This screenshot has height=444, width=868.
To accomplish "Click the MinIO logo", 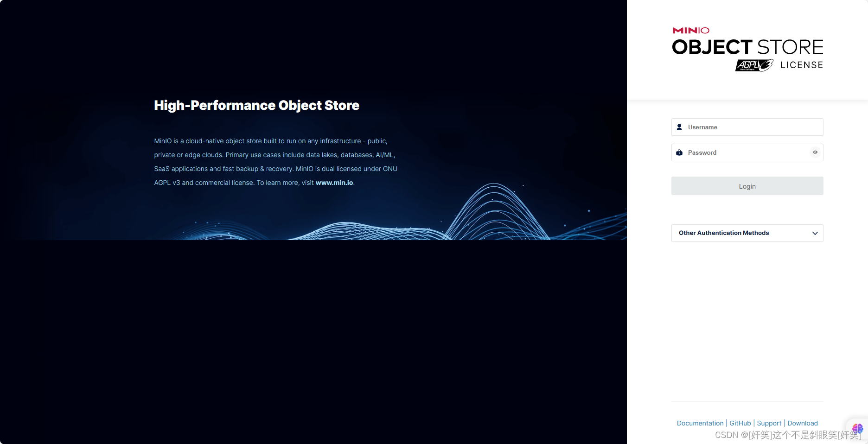I will tap(691, 31).
